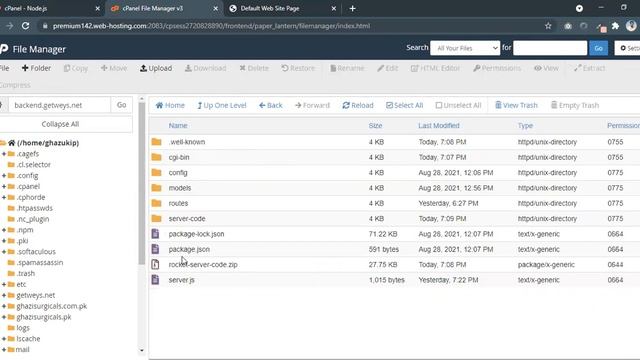Focus the backend.getweys.net path field
Viewport: 640px width, 360px height.
point(59,105)
